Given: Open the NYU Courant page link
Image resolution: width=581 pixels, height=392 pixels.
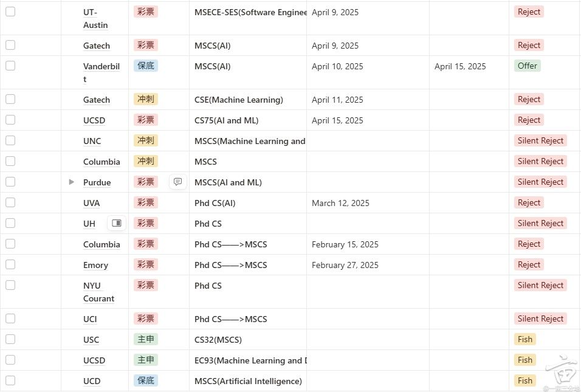Looking at the screenshot, I should [98, 292].
